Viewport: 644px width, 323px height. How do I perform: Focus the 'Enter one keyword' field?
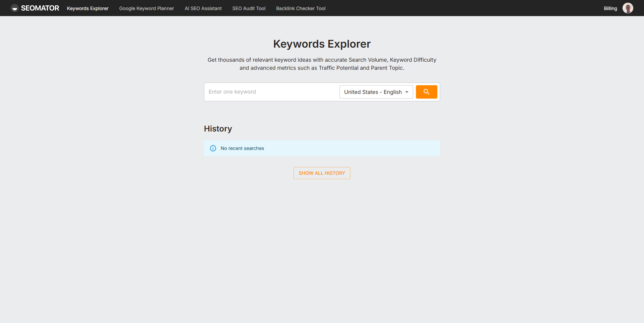click(272, 92)
